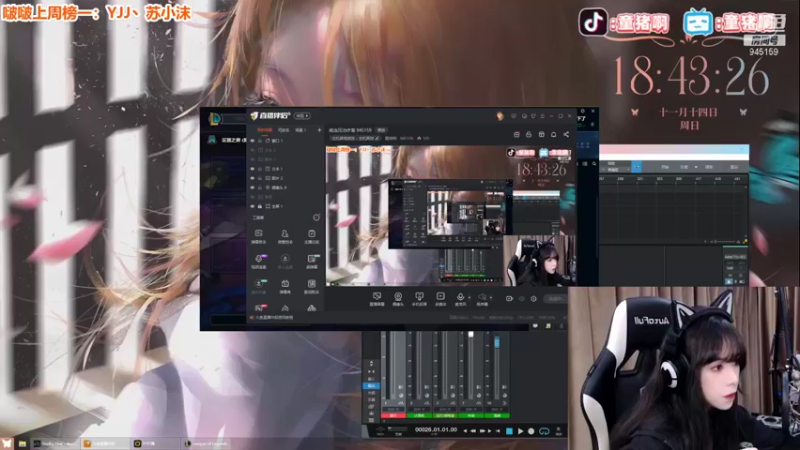Open the bell notifications icon in the streaming app
The width and height of the screenshot is (800, 450).
click(554, 134)
